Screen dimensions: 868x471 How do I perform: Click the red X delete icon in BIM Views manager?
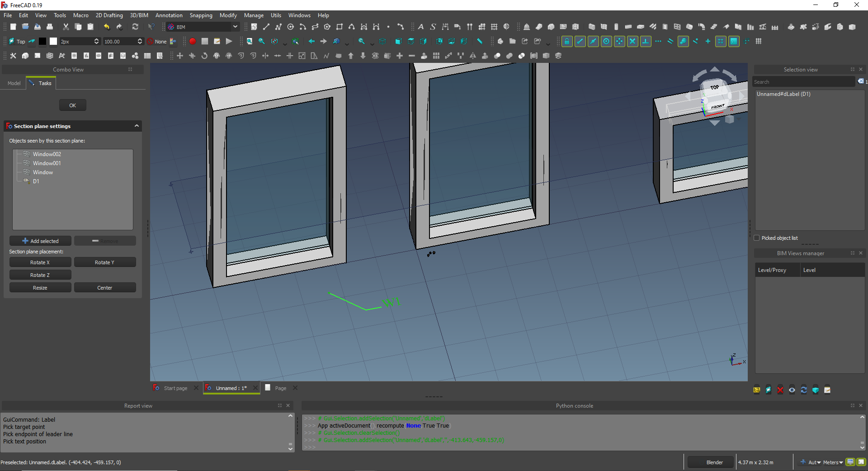(x=780, y=390)
